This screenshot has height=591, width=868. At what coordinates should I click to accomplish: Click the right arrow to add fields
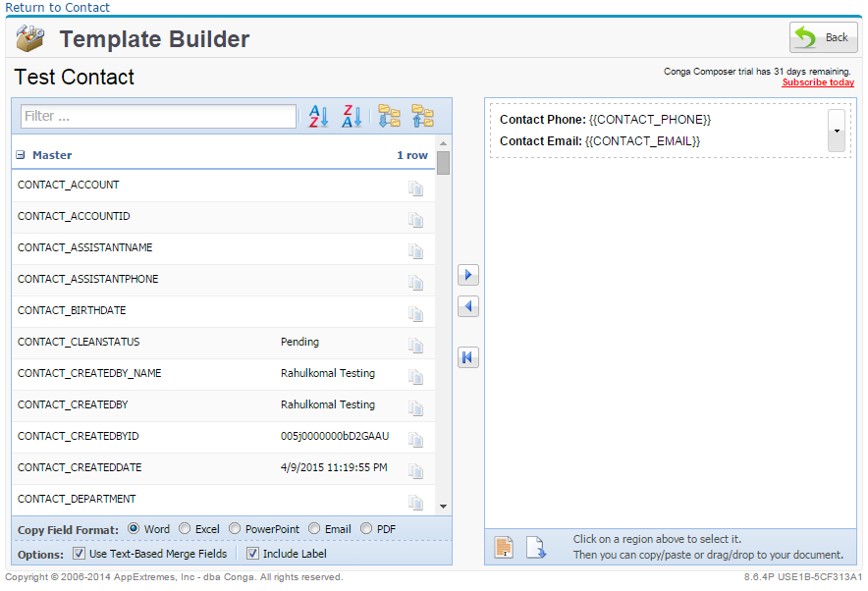(x=468, y=275)
